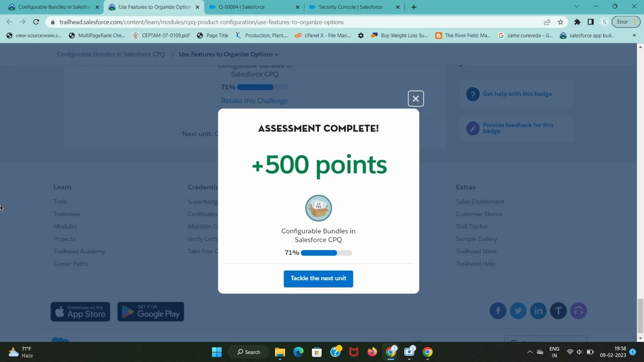
Task: Open the Twitter social icon
Action: (518, 311)
